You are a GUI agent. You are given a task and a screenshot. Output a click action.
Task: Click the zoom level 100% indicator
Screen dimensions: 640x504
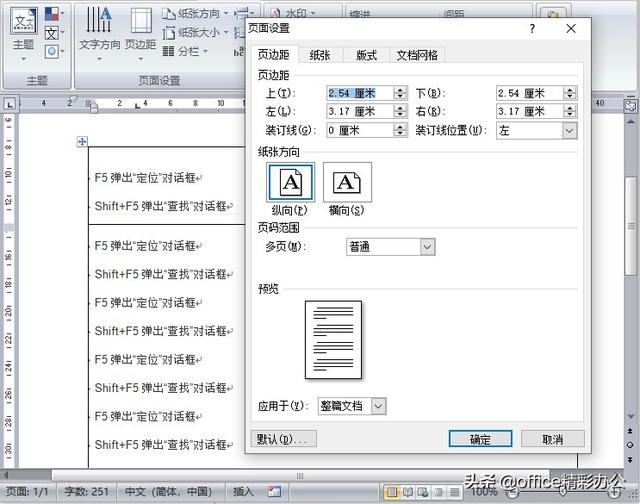(484, 492)
